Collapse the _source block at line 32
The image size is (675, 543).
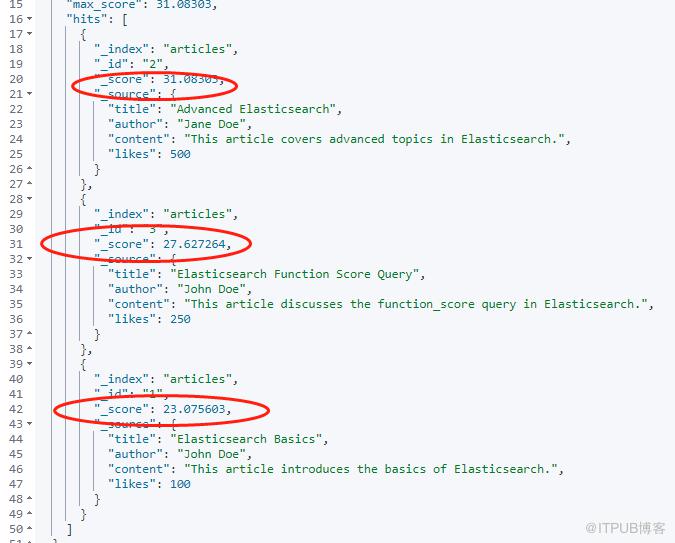(29, 258)
